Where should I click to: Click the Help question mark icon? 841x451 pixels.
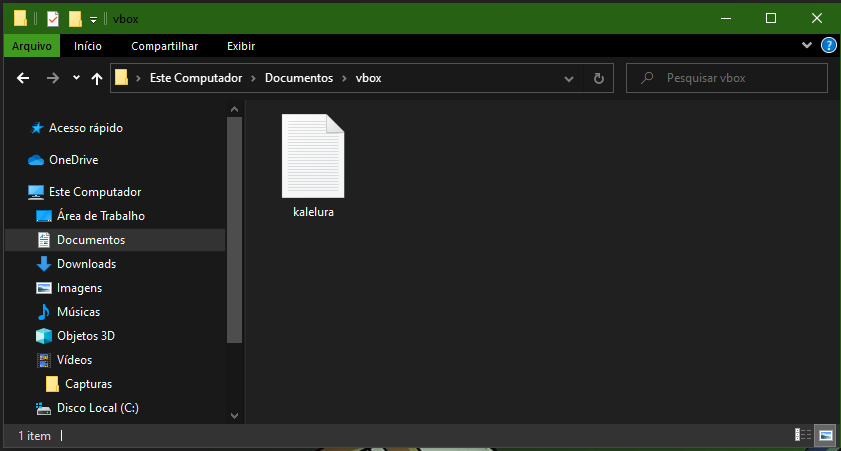(828, 45)
